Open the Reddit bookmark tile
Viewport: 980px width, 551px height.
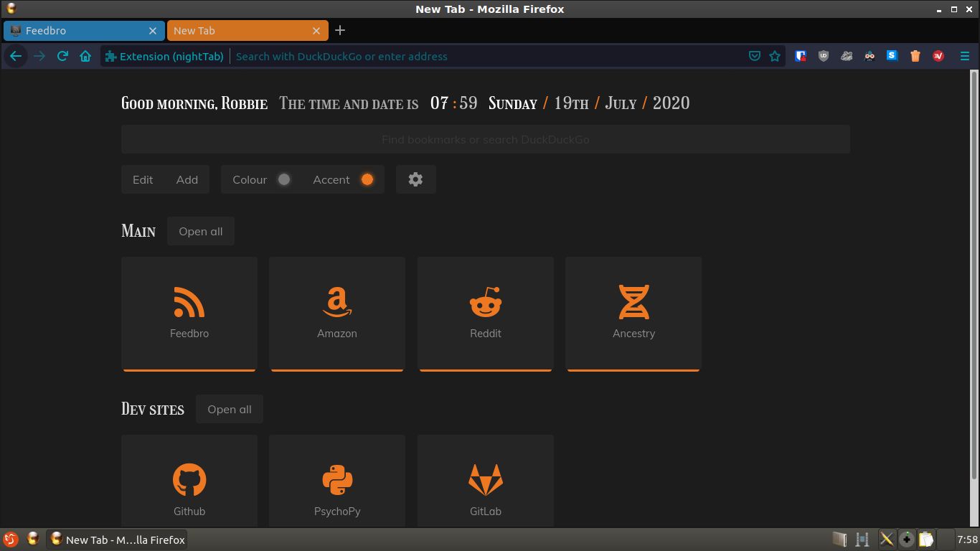click(485, 314)
